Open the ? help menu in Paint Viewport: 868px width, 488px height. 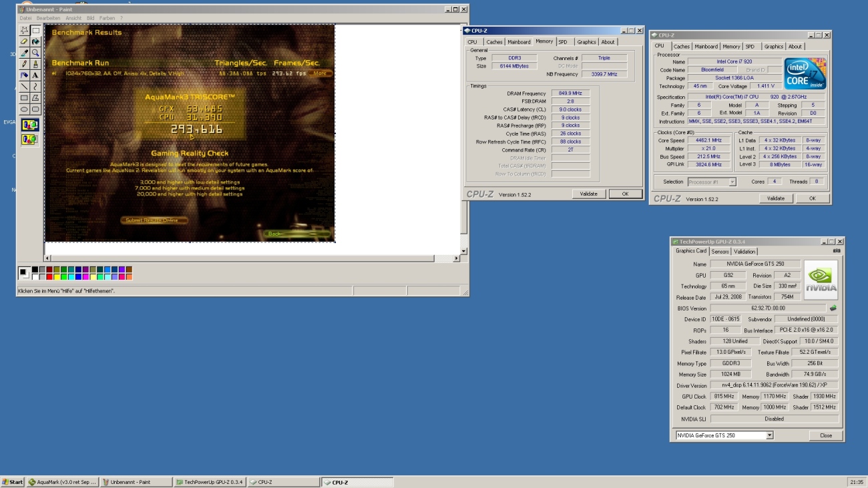tap(121, 18)
